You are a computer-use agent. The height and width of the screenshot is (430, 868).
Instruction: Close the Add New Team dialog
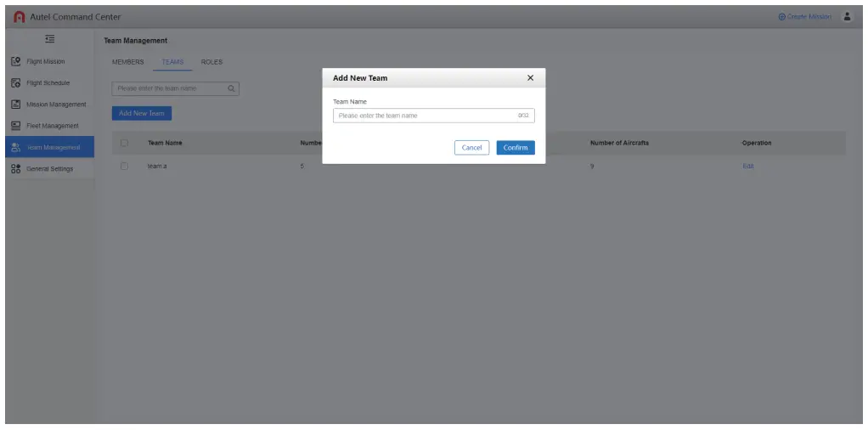point(530,78)
